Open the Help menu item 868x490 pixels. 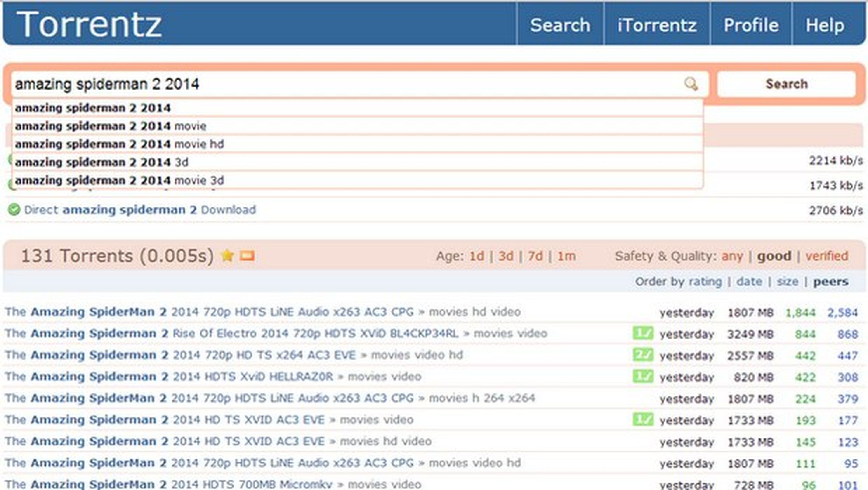pos(825,25)
